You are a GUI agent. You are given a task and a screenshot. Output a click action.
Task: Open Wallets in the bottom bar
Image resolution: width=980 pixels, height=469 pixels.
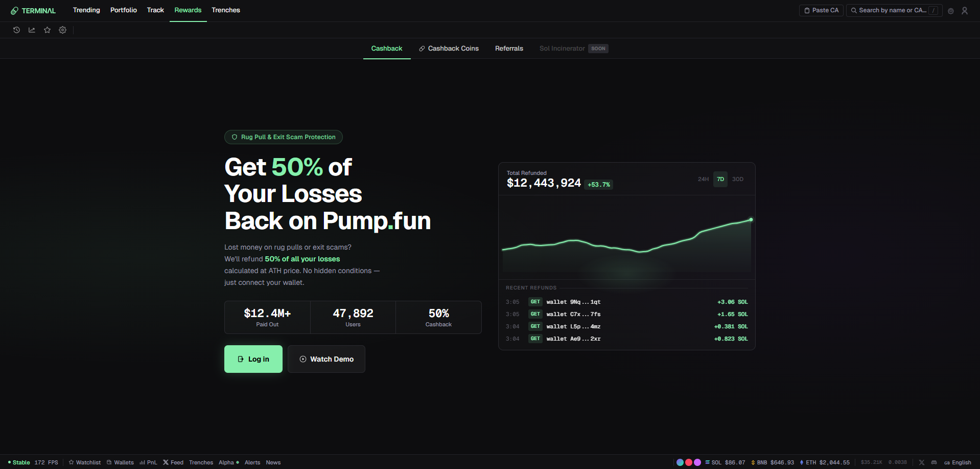(120, 462)
